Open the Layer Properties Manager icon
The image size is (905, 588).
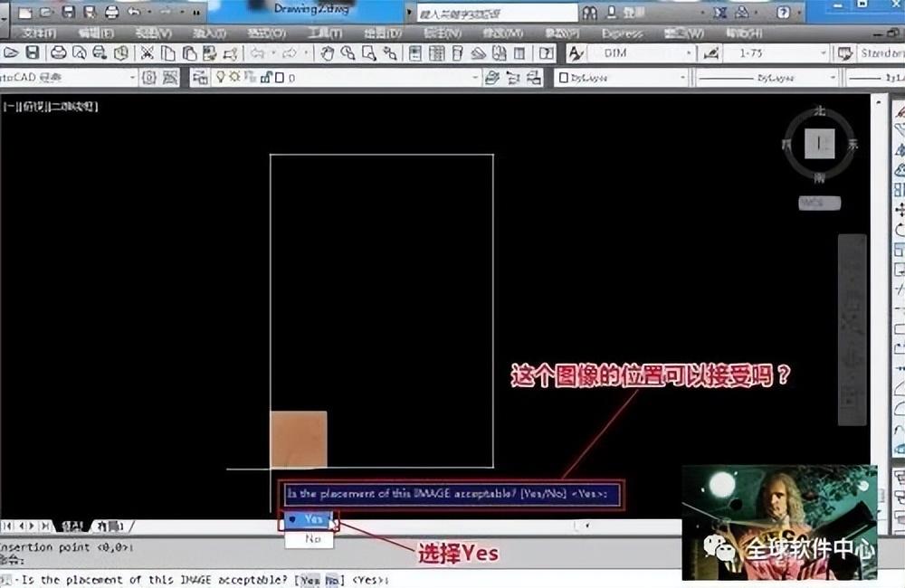[200, 77]
